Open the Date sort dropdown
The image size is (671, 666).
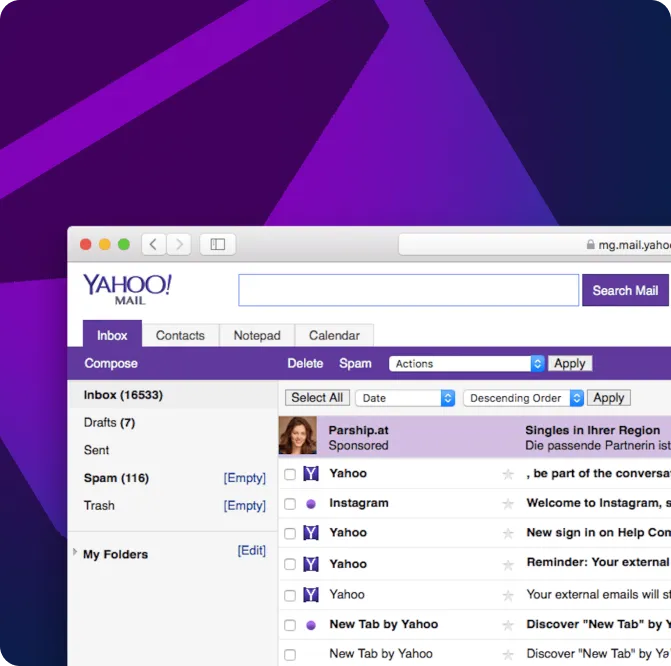click(405, 398)
